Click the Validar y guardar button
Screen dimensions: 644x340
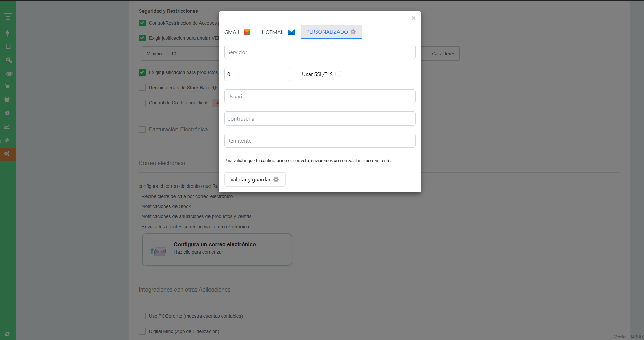(255, 179)
